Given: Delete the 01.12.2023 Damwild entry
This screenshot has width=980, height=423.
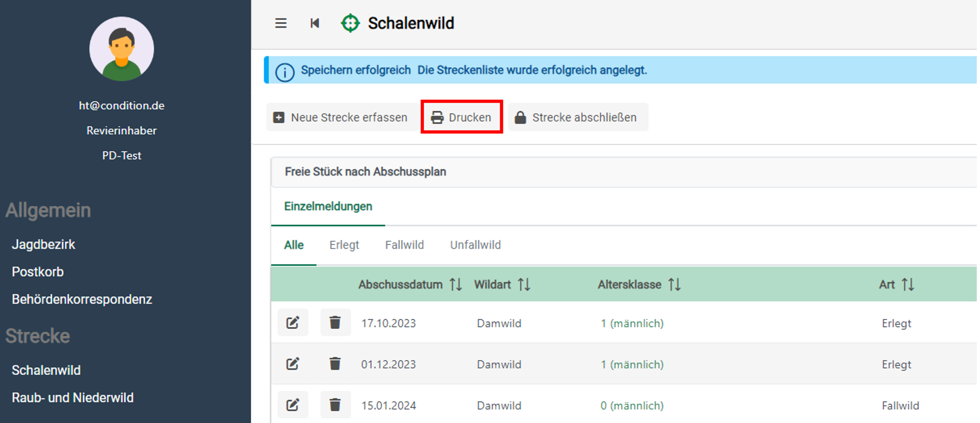Looking at the screenshot, I should click(x=335, y=364).
